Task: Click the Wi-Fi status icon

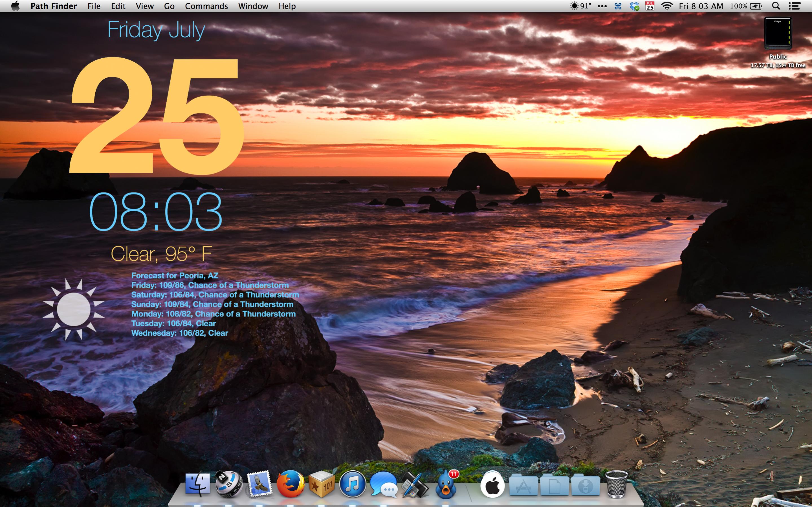Action: coord(667,6)
